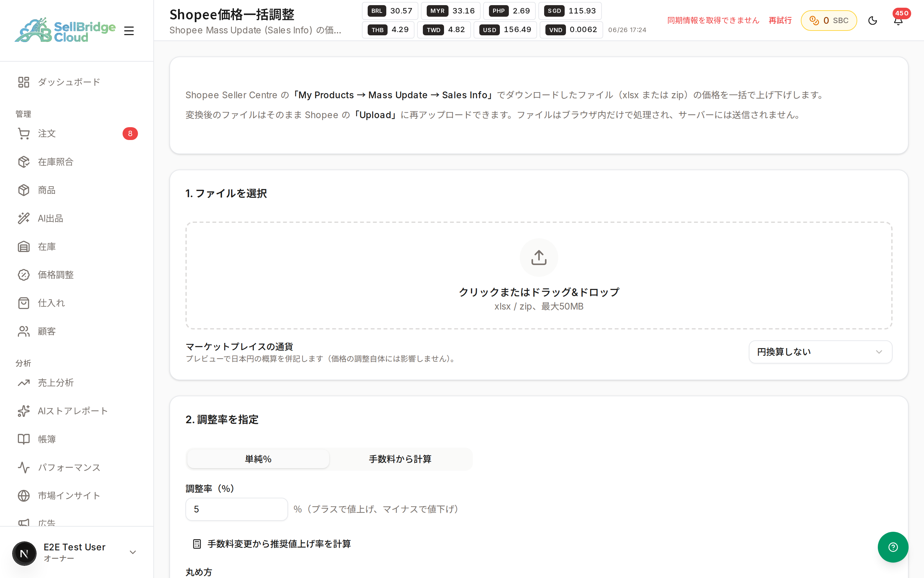Click the E2E Test User avatar

24,553
